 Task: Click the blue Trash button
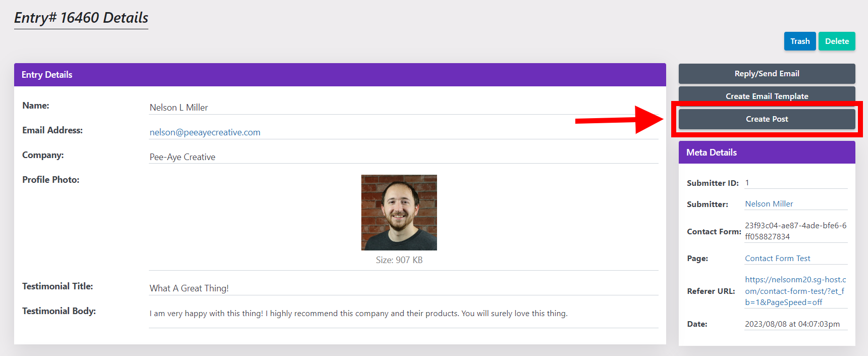(800, 41)
